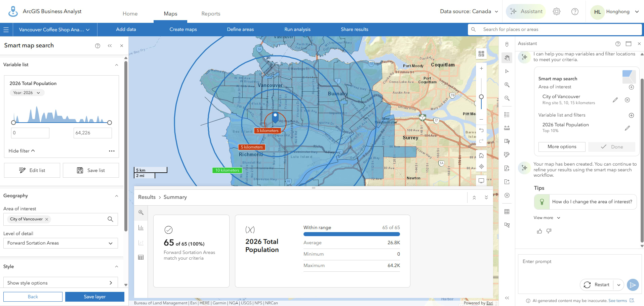Open the Restart options dropdown arrow
The width and height of the screenshot is (644, 306).
click(x=619, y=285)
